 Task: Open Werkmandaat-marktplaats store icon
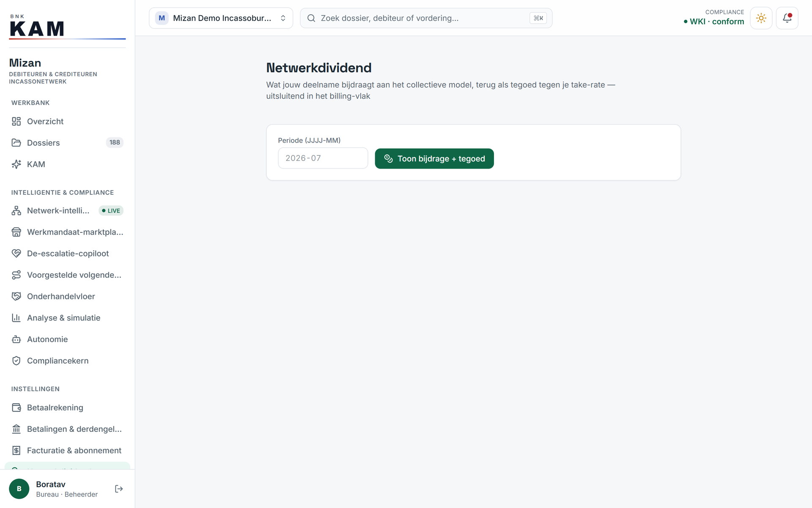[x=16, y=232]
